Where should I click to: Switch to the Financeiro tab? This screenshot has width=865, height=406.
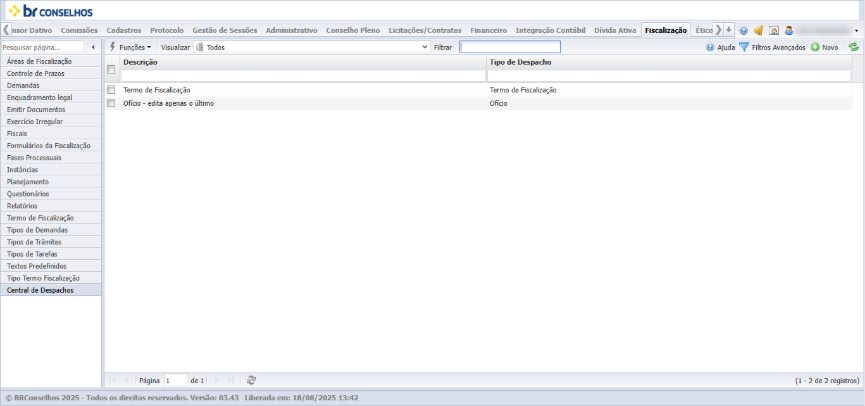pos(489,30)
